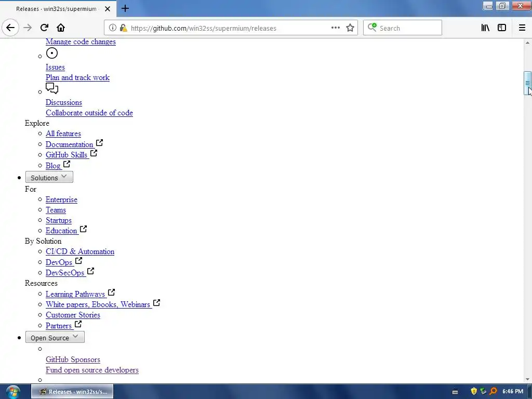This screenshot has width=532, height=399.
Task: Click external link icon beside White papers
Action: (x=156, y=303)
